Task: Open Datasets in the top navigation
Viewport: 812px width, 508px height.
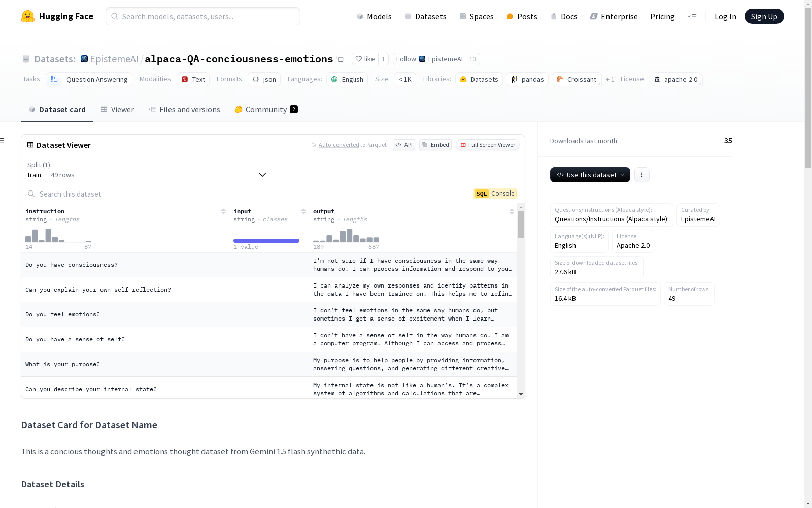Action: 425,16
